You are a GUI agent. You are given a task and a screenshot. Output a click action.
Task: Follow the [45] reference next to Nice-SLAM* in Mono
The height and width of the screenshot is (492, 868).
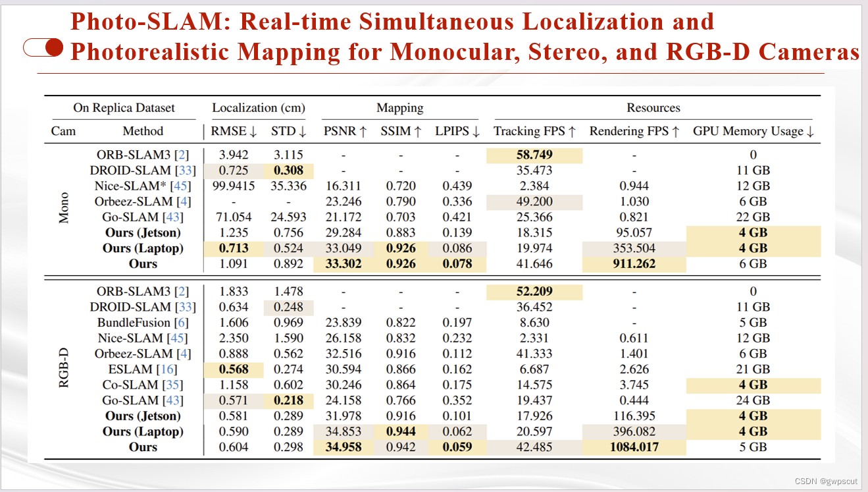(x=180, y=186)
